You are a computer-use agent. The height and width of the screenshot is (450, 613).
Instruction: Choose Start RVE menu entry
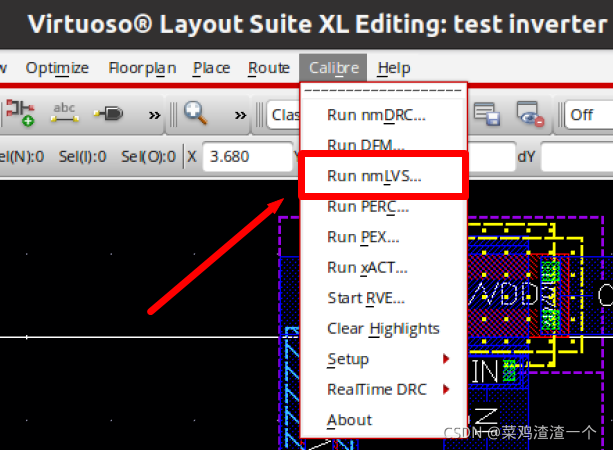[383, 298]
